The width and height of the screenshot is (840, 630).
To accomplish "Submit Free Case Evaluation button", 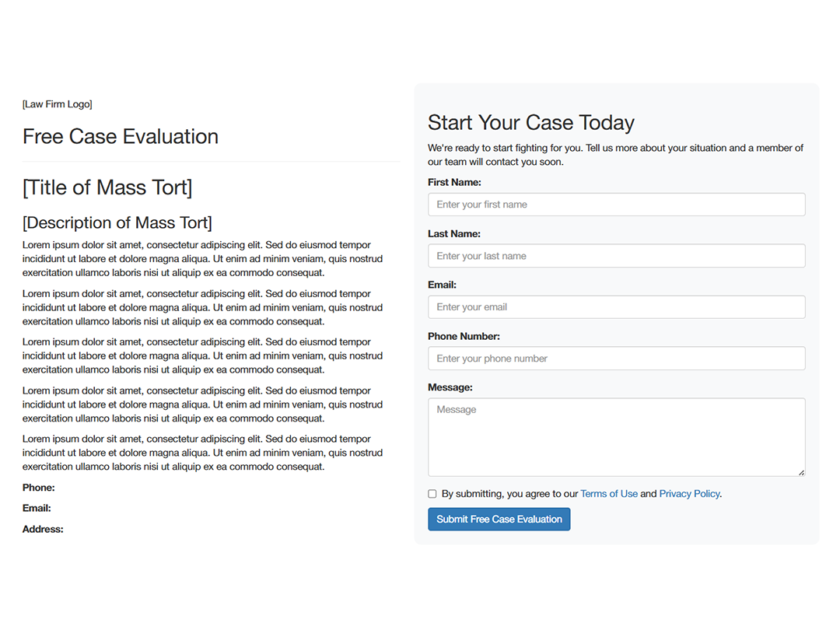I will pyautogui.click(x=499, y=519).
